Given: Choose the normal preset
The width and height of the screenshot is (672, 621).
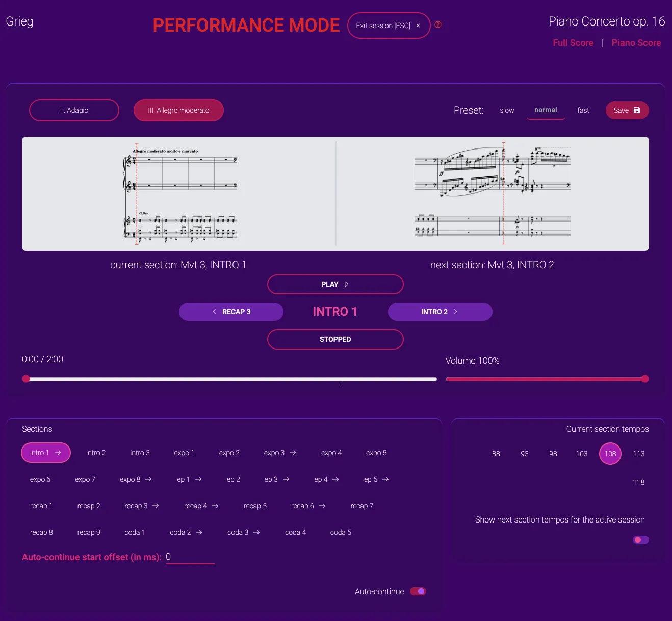Looking at the screenshot, I should point(546,110).
